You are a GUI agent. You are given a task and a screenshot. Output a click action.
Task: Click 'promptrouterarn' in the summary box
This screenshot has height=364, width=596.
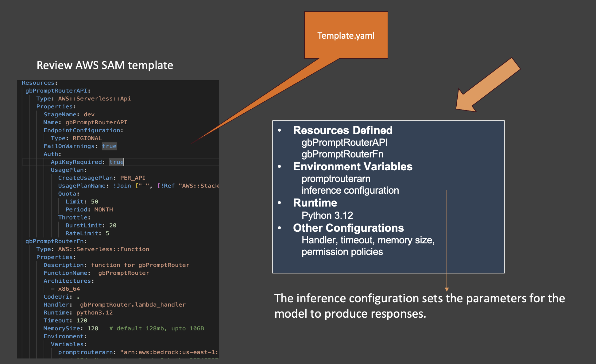[x=336, y=179]
